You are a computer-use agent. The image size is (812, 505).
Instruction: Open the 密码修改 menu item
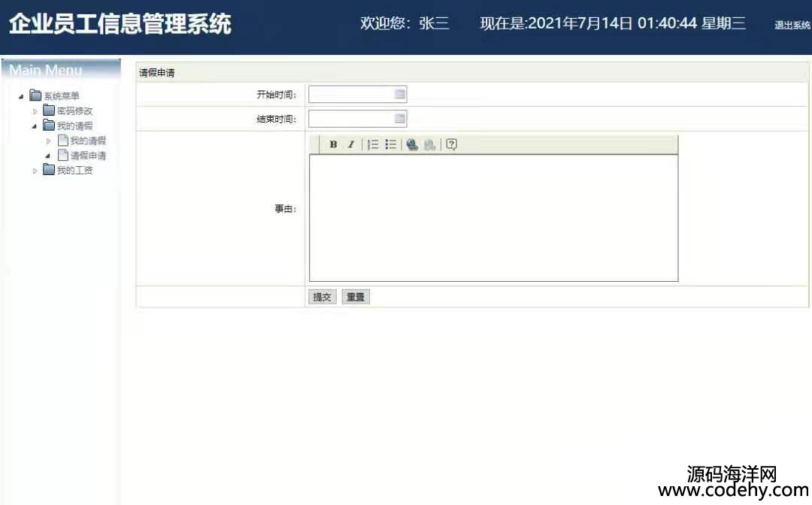(74, 110)
